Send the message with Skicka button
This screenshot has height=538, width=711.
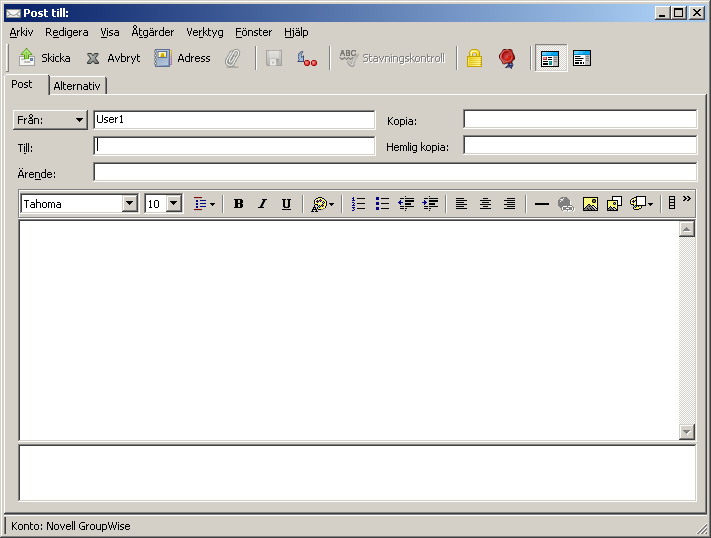[x=44, y=58]
